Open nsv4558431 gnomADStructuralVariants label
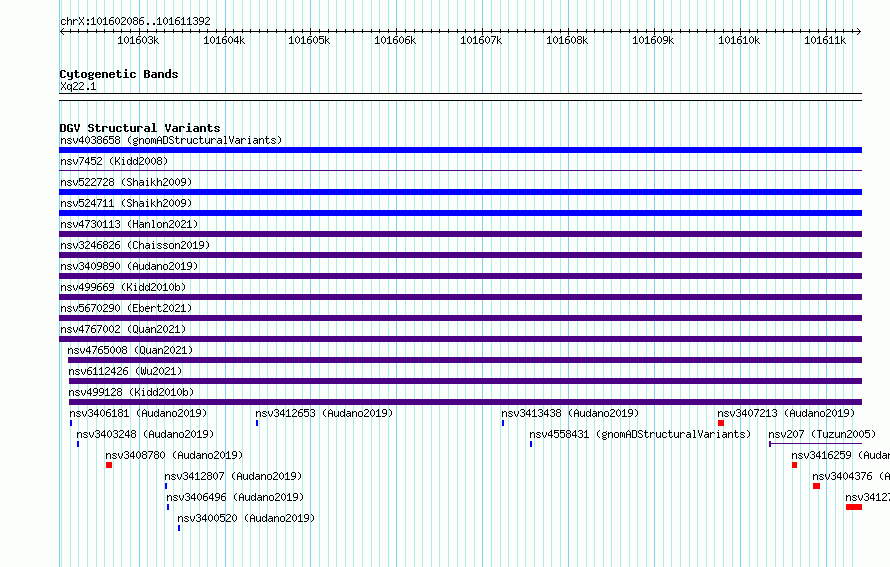This screenshot has width=890, height=567. (x=640, y=434)
